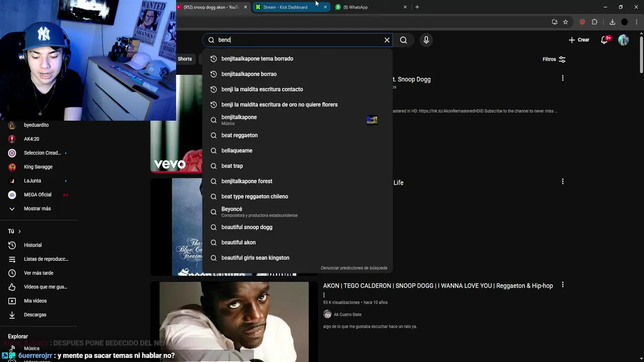Open Videos que me gustan

pos(45,287)
